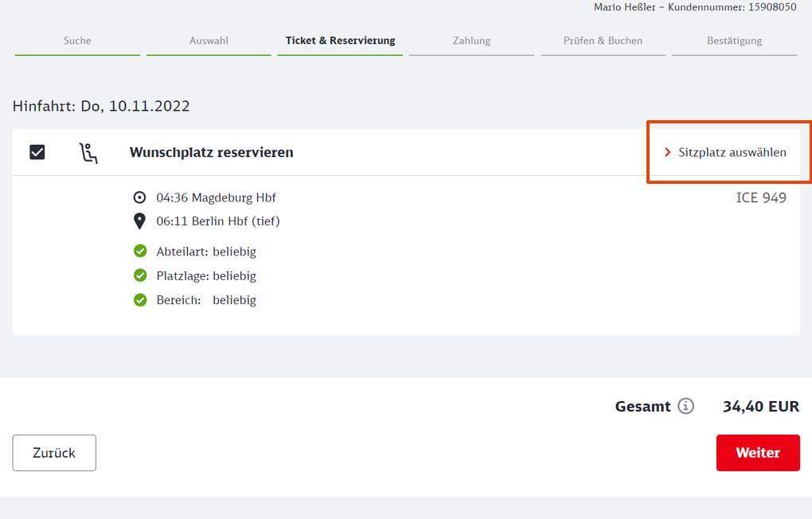Open the Sitzplatz auswählen link
The image size is (812, 519).
732,152
